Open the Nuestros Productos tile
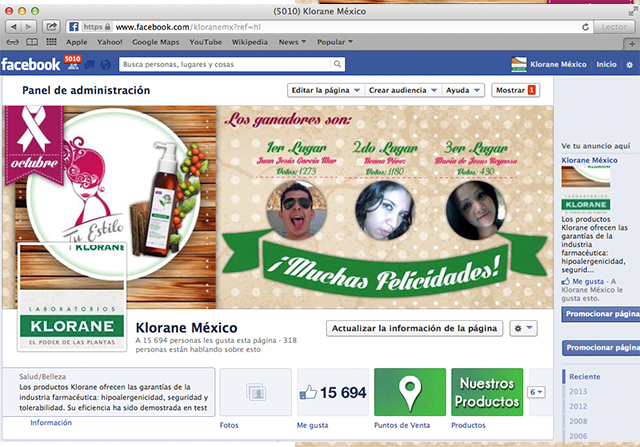The height and width of the screenshot is (447, 640). point(487,392)
